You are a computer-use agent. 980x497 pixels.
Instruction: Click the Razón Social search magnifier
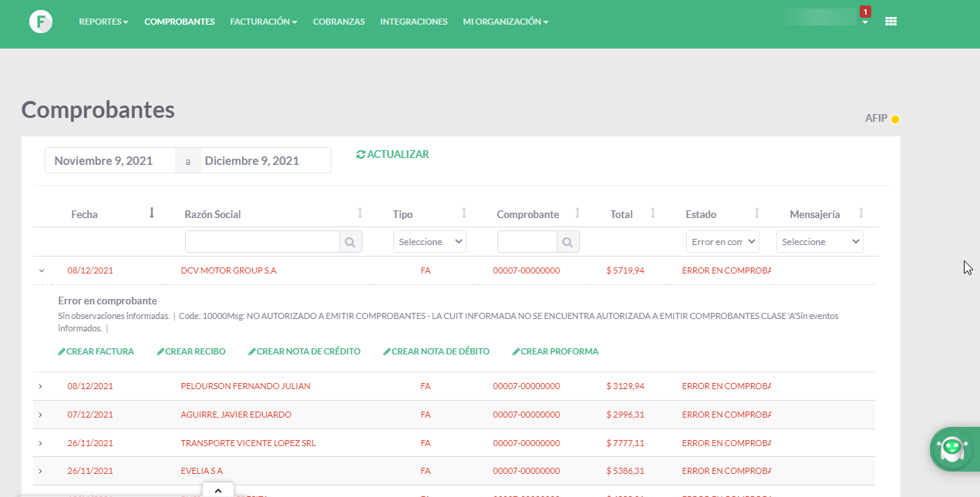[350, 242]
